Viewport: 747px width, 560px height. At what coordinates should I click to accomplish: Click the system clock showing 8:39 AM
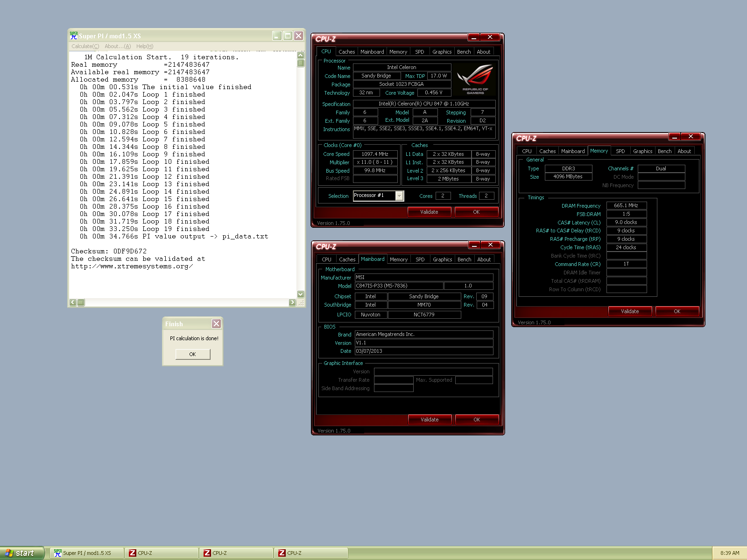click(730, 553)
